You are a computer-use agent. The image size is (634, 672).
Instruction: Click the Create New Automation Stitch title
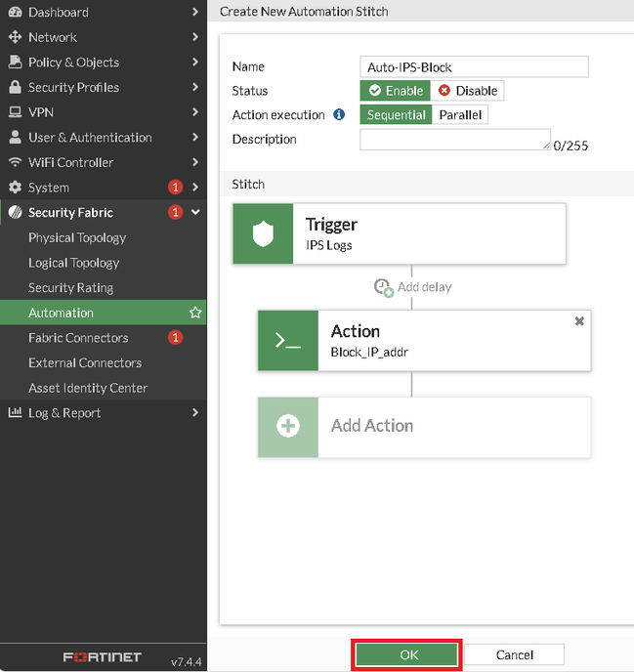[304, 11]
